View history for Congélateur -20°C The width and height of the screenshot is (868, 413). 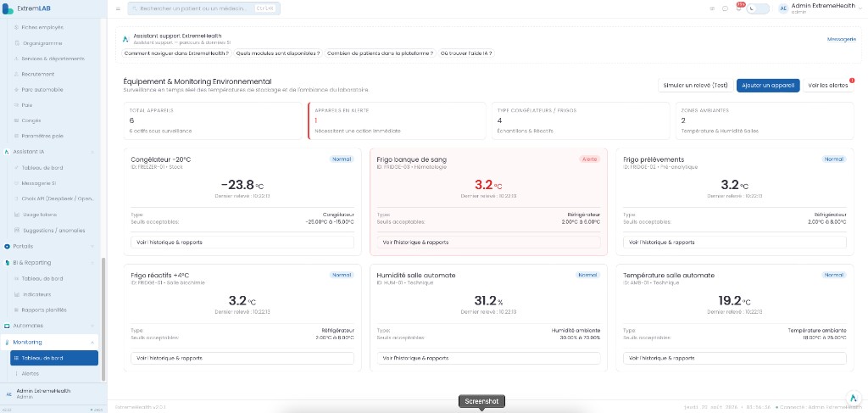[x=242, y=242]
